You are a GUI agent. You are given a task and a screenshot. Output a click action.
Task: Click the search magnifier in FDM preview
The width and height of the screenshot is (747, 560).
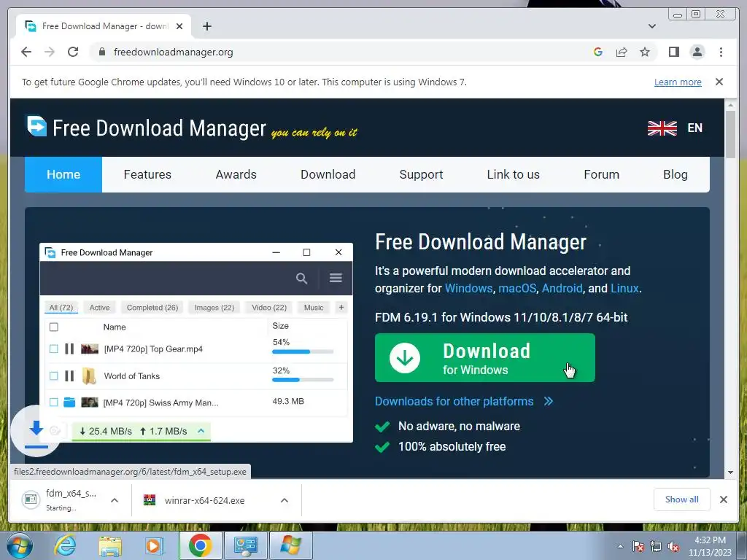[301, 278]
